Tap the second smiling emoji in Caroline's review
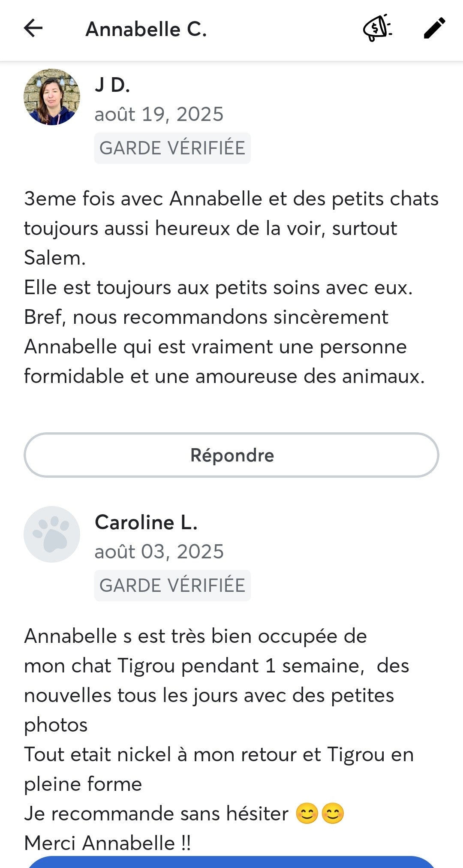 (333, 814)
